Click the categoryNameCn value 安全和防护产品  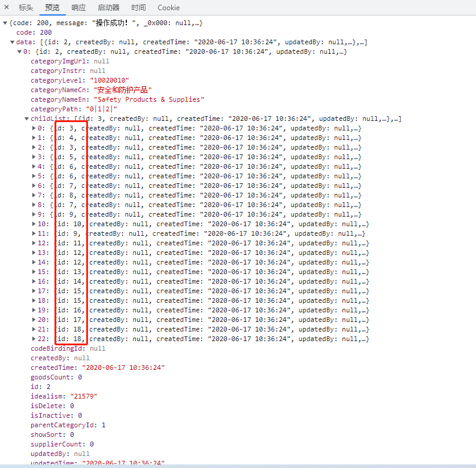pos(123,90)
